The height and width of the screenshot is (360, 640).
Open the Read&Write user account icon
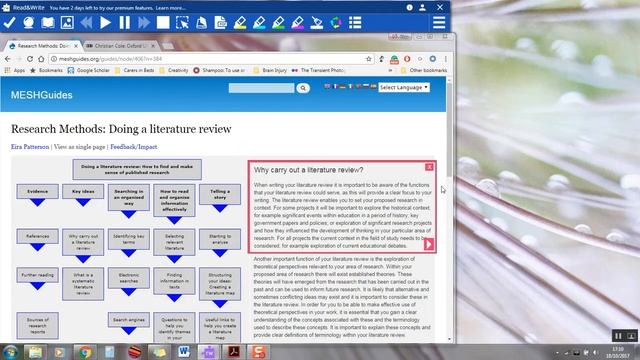click(422, 7)
